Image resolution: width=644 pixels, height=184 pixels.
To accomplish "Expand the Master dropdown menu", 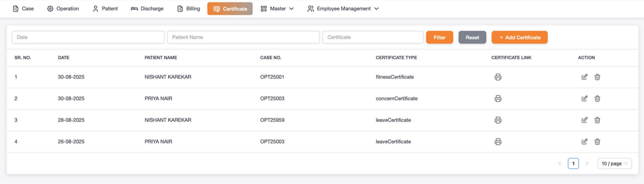I will pyautogui.click(x=277, y=9).
